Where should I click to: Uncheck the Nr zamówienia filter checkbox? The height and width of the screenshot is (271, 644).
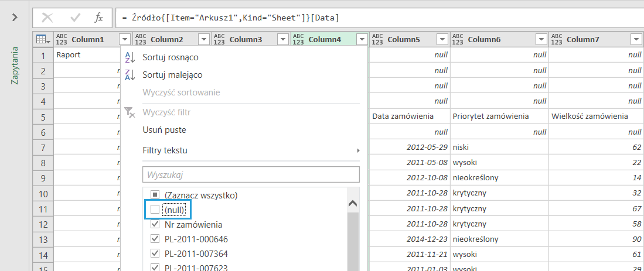tap(155, 224)
